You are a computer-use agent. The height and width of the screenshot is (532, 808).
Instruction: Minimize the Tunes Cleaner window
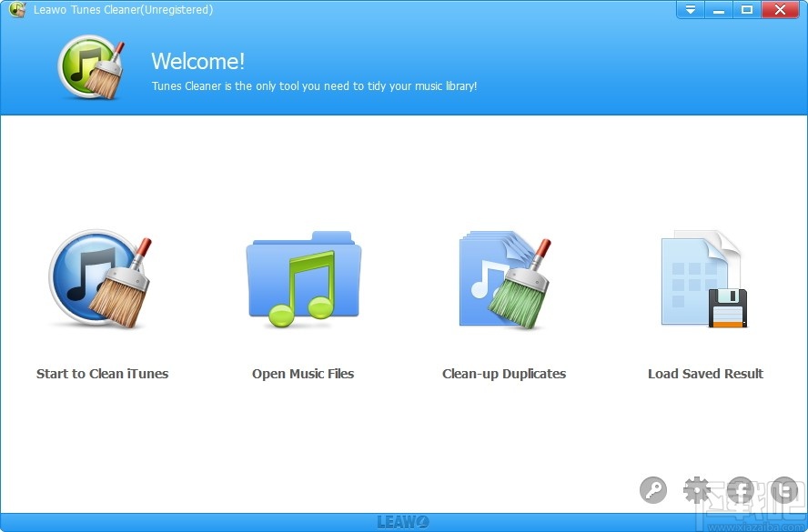(x=720, y=10)
